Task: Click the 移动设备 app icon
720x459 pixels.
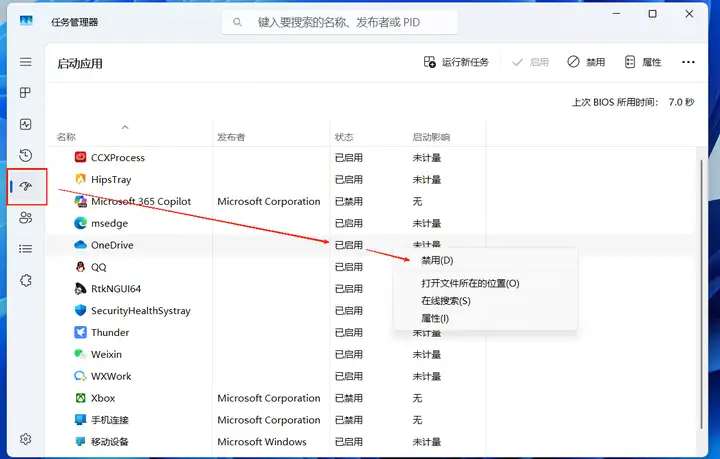Action: point(80,442)
